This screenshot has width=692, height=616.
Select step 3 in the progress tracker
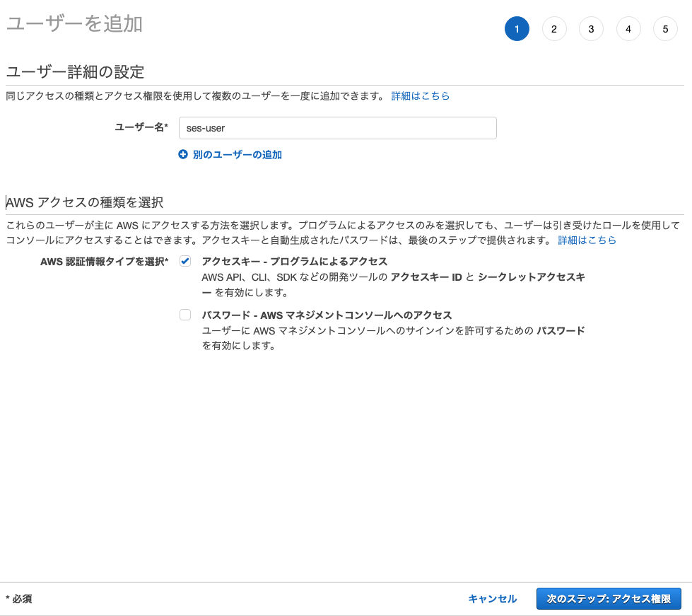(x=591, y=29)
